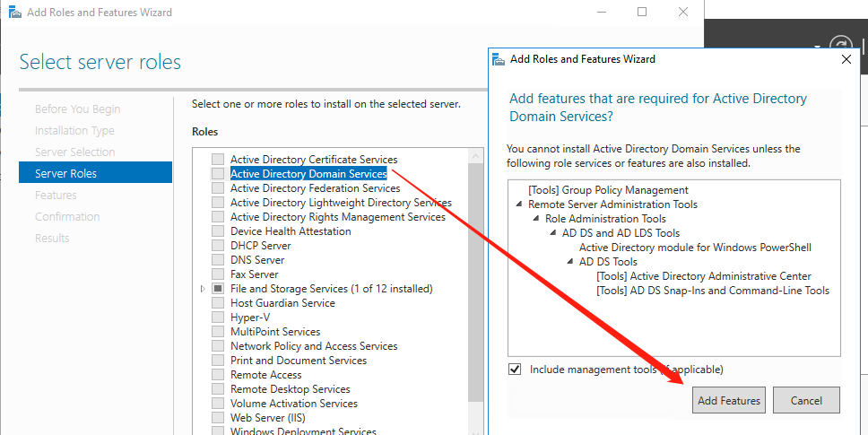The image size is (868, 435).
Task: Select Hyper-V role label
Action: click(250, 318)
